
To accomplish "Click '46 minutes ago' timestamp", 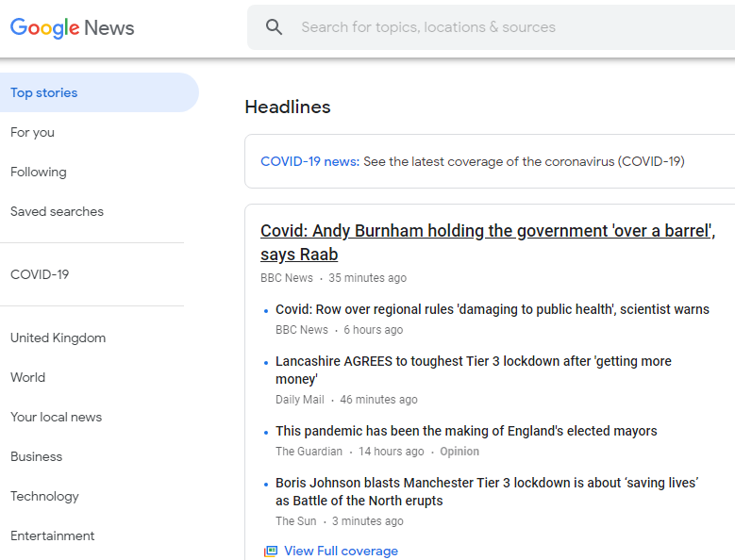I will pos(378,400).
